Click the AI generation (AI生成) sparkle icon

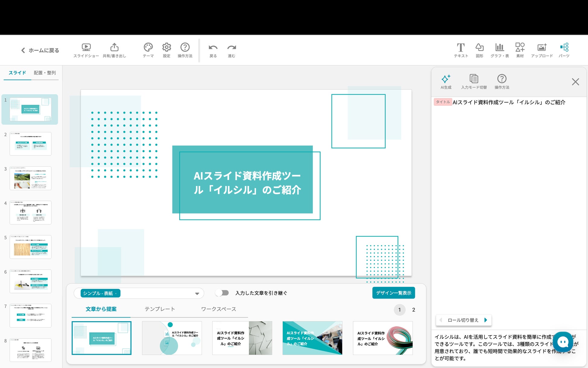446,79
